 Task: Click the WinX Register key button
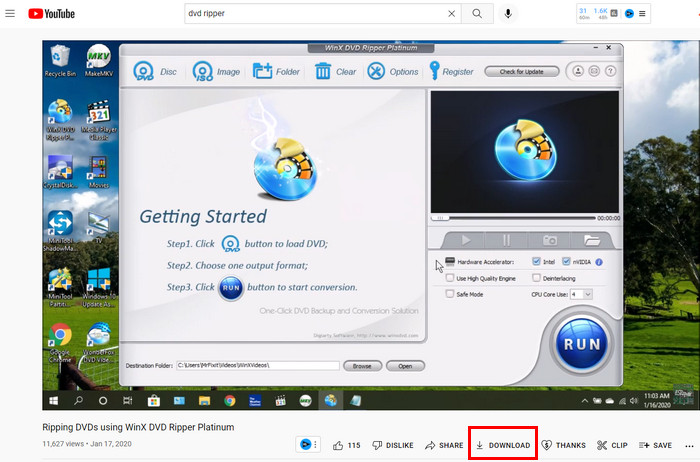coord(451,71)
